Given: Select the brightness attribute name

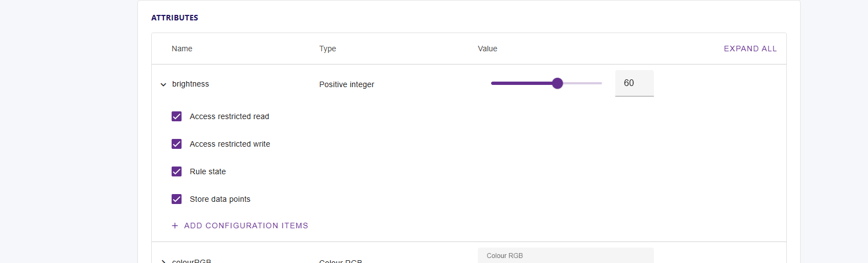Looking at the screenshot, I should coord(190,84).
